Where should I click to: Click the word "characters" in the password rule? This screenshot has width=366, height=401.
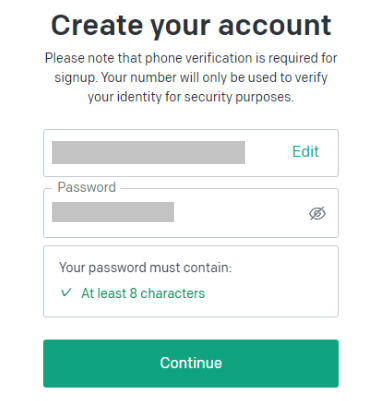coord(173,293)
